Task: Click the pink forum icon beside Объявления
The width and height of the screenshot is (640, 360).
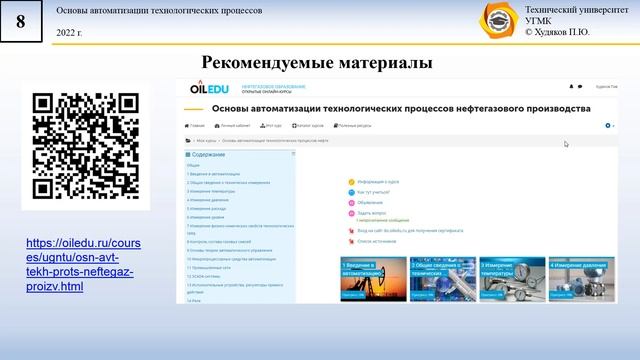Action: tap(351, 203)
